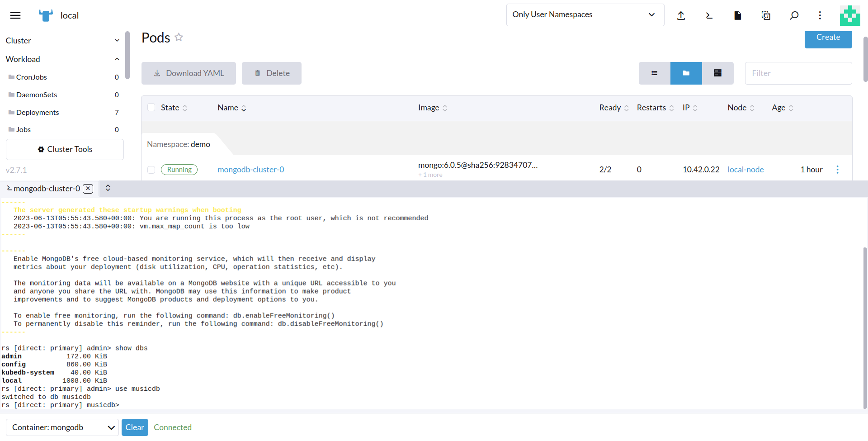Open Deployments in the sidebar
Viewport: 868px width, 441px height.
point(38,112)
